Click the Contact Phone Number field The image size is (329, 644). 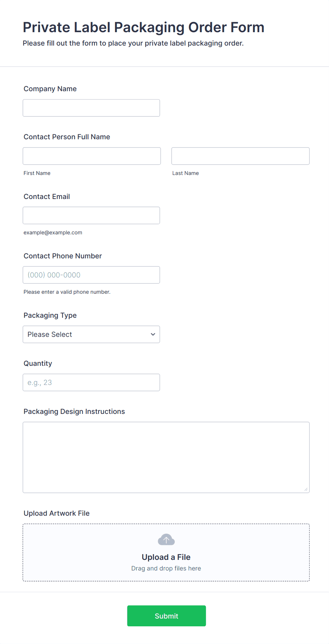pos(91,275)
